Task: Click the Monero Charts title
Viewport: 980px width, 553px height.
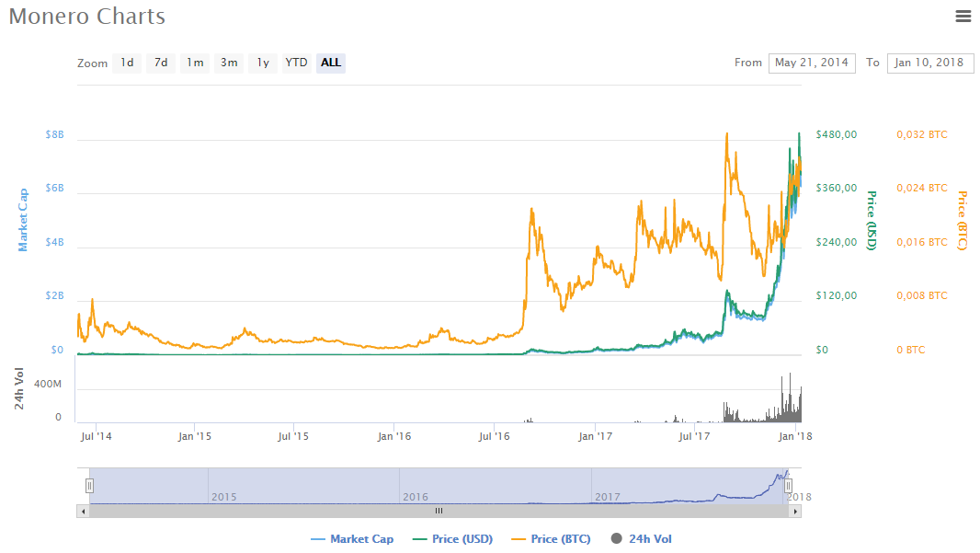Action: tap(86, 17)
